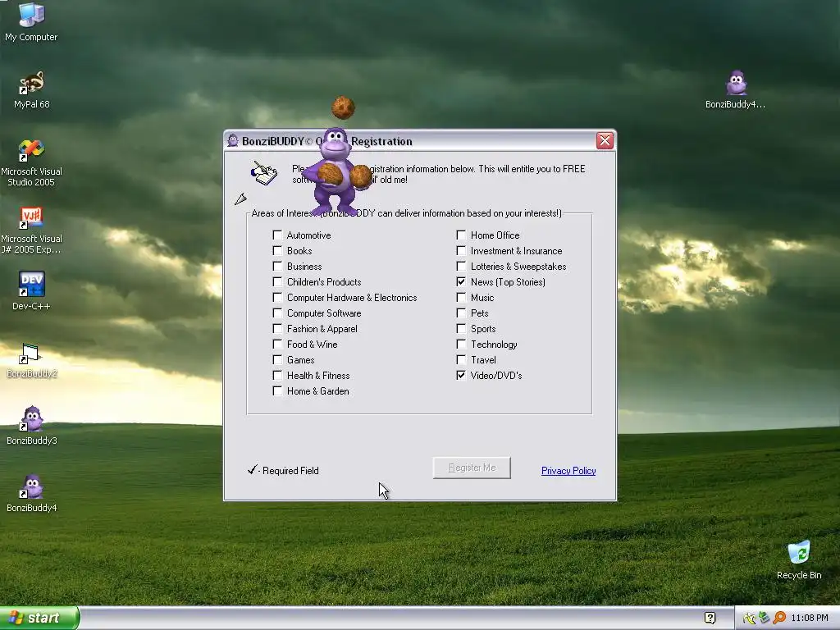Check the Food & Wine checkbox
Image resolution: width=840 pixels, height=630 pixels.
(277, 344)
